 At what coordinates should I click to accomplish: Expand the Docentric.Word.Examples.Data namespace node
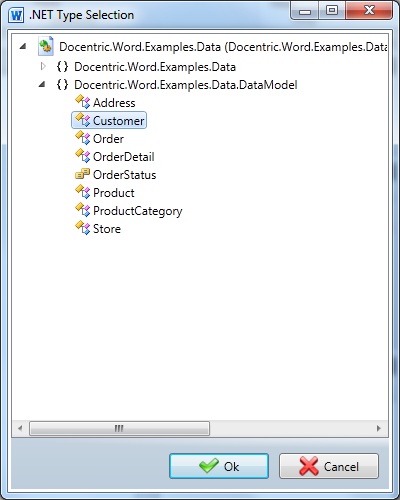(43, 67)
